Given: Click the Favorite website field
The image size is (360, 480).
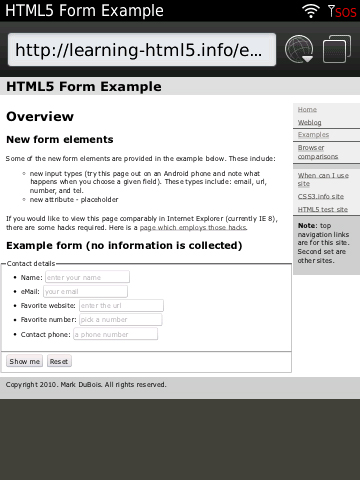Looking at the screenshot, I should click(121, 305).
